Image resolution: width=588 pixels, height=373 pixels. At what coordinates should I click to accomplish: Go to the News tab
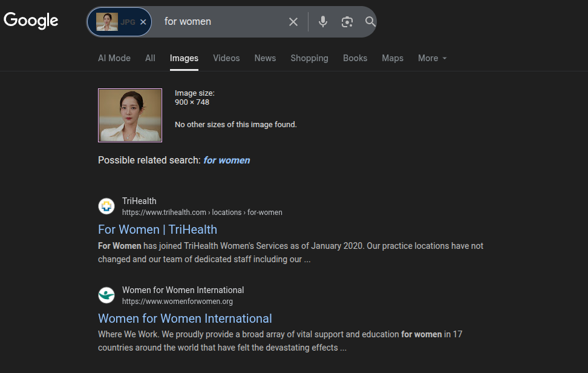(x=265, y=58)
